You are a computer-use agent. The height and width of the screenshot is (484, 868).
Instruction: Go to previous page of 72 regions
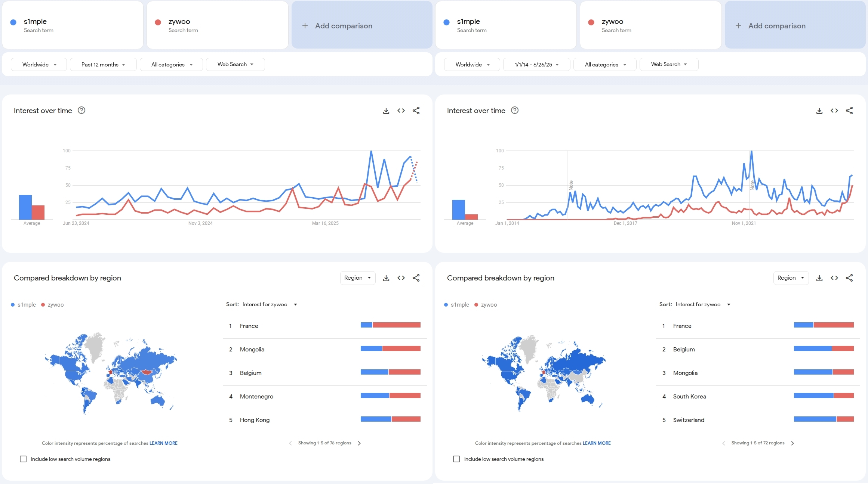(724, 443)
